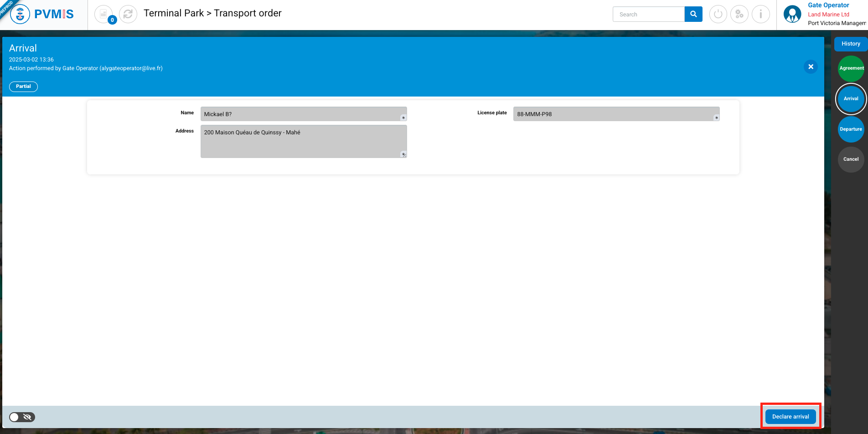Select the Agreement step circle

pyautogui.click(x=851, y=68)
